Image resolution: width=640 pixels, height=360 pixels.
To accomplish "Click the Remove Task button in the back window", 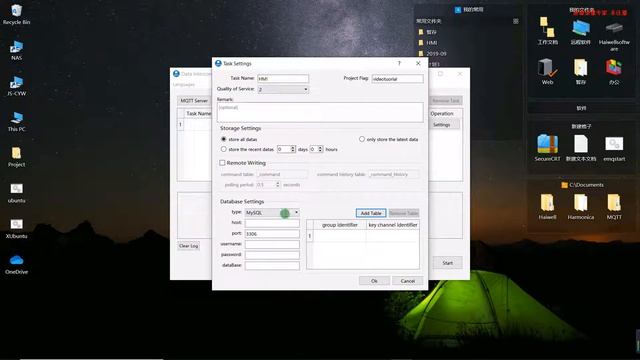I will point(446,100).
